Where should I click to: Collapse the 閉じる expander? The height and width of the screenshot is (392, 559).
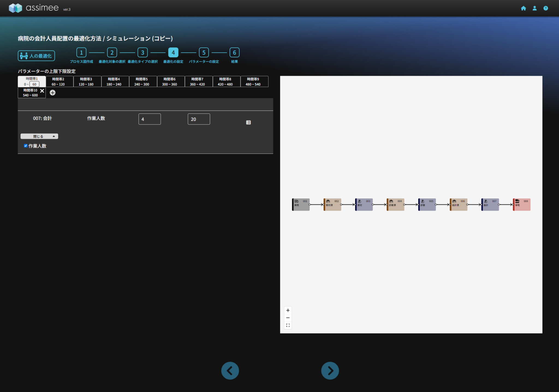(39, 136)
